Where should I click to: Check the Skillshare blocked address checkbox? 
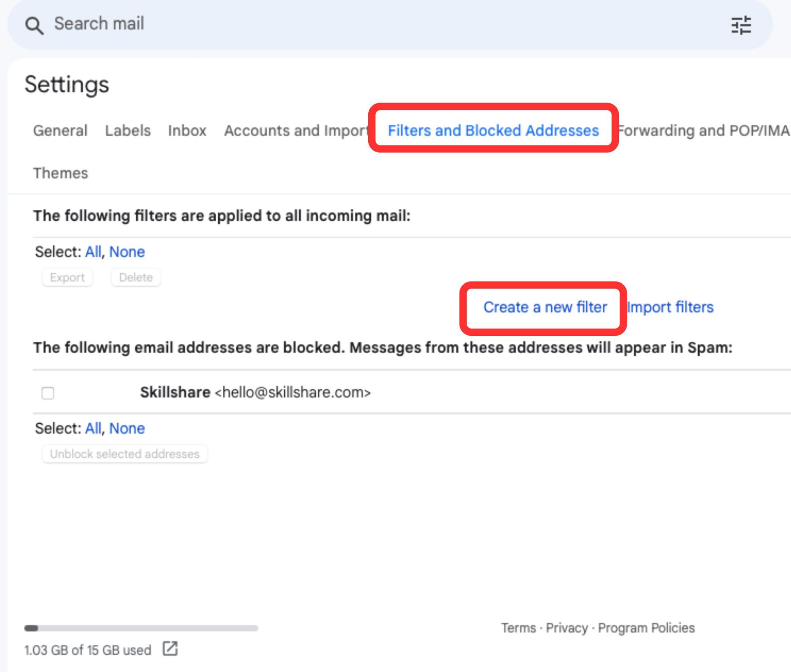[x=48, y=393]
